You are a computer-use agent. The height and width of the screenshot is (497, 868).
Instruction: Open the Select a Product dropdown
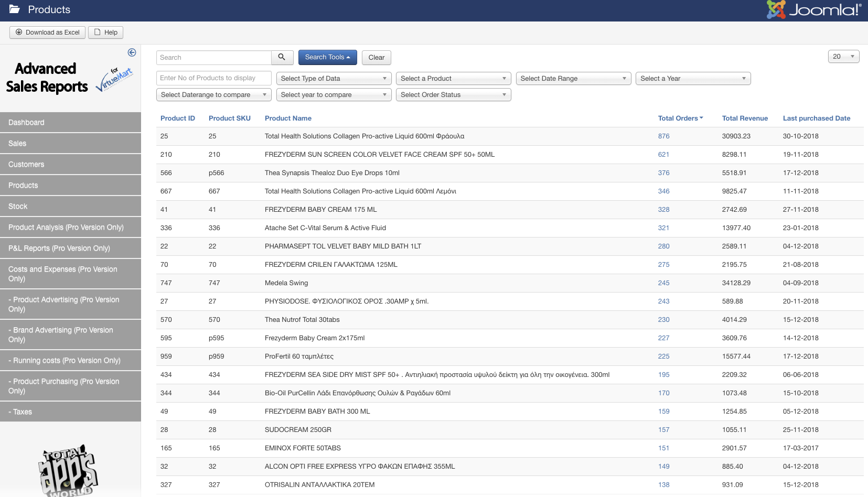click(x=453, y=79)
